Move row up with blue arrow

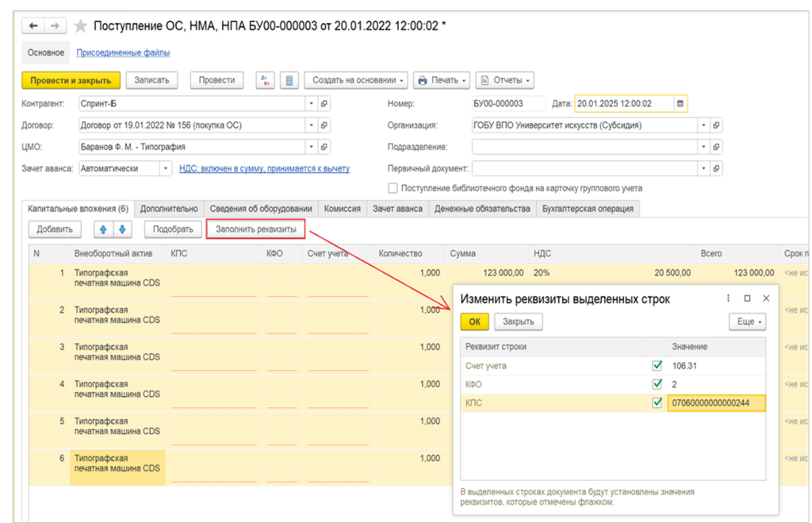point(103,229)
